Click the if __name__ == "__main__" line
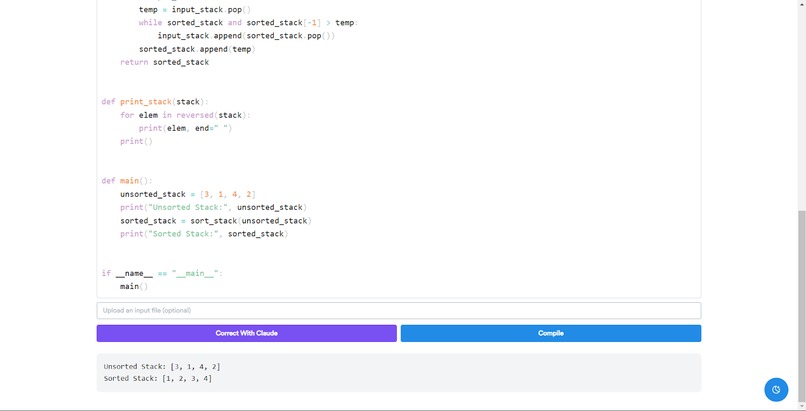This screenshot has height=411, width=806. coord(162,273)
